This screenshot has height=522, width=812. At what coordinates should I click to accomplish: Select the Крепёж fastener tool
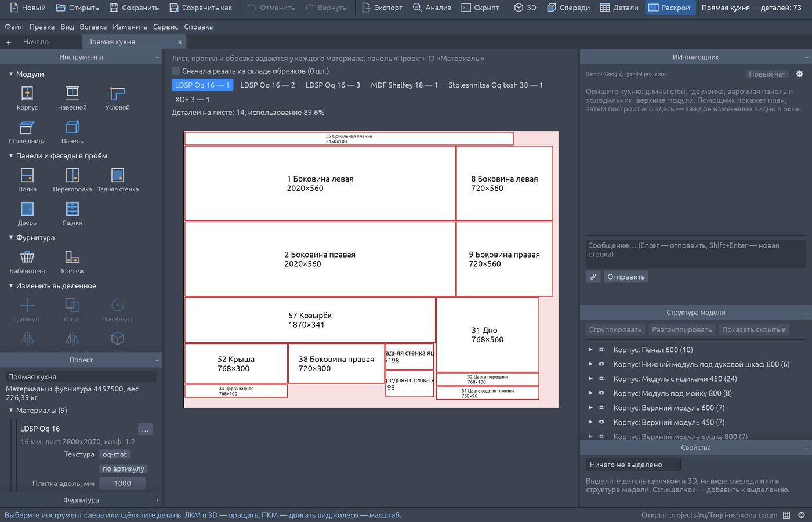[72, 262]
